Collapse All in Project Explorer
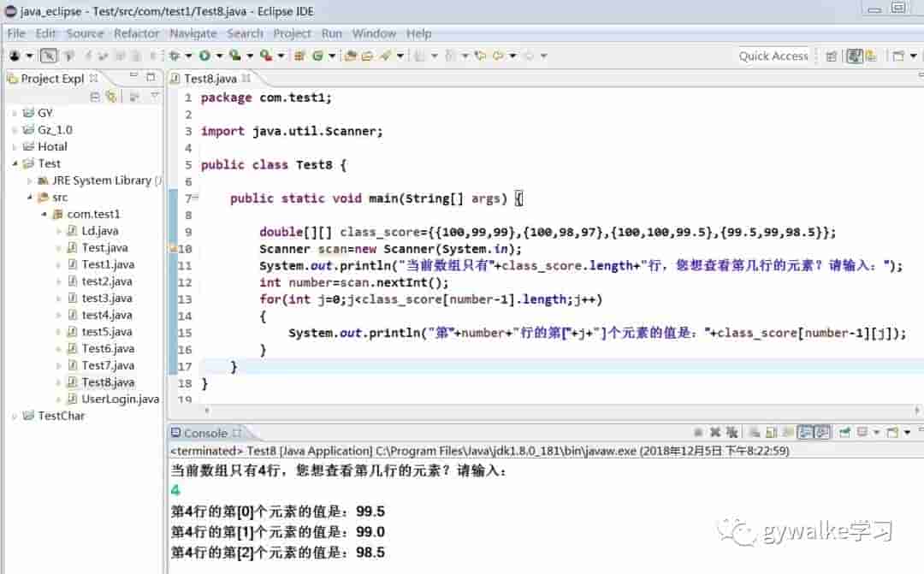This screenshot has width=924, height=574. [x=95, y=97]
